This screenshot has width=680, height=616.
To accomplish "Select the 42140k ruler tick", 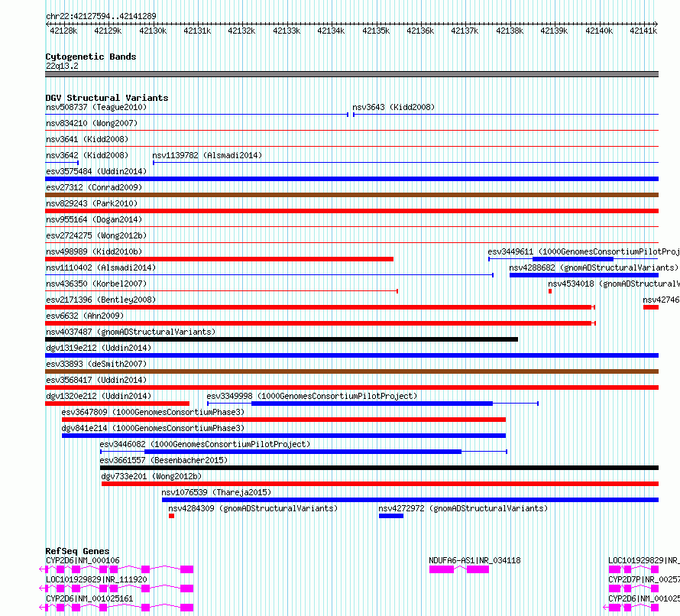I will (x=599, y=31).
